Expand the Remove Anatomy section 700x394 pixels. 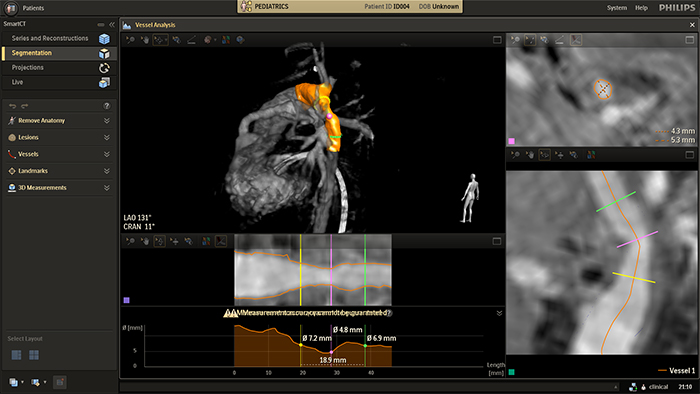coord(107,120)
